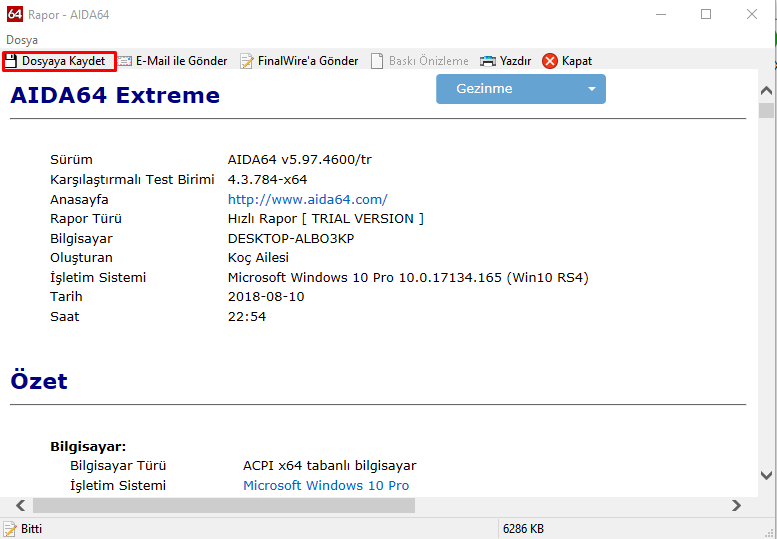Viewport: 777px width, 539px height.
Task: Click the Yazdır label
Action: pos(515,61)
